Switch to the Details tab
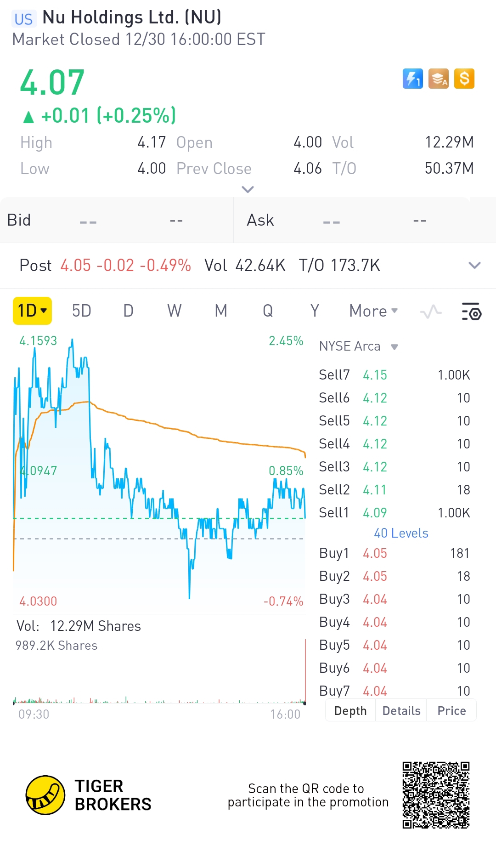 click(x=401, y=711)
